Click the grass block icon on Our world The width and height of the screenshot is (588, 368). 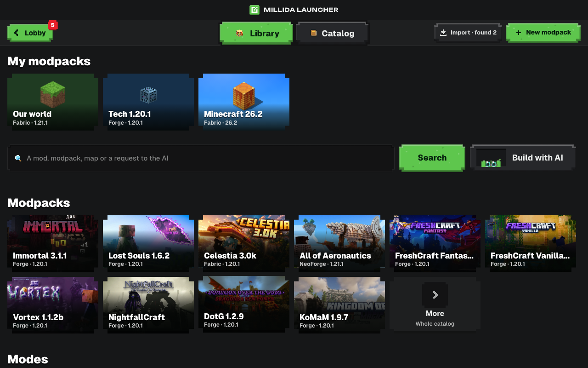53,94
